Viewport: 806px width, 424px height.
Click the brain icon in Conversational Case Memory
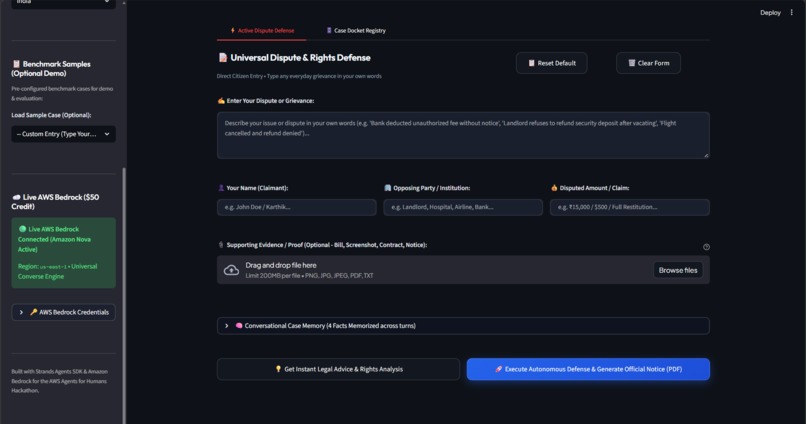[x=239, y=326]
